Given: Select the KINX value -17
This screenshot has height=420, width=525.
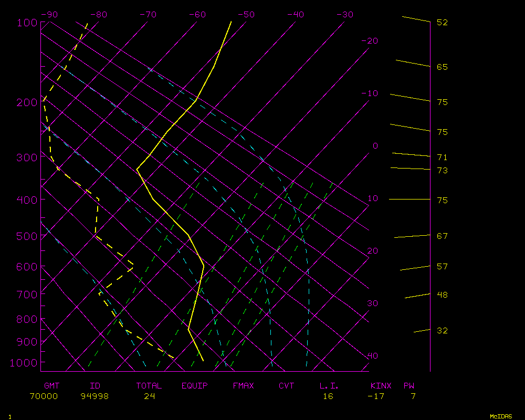Looking at the screenshot, I should 376,396.
